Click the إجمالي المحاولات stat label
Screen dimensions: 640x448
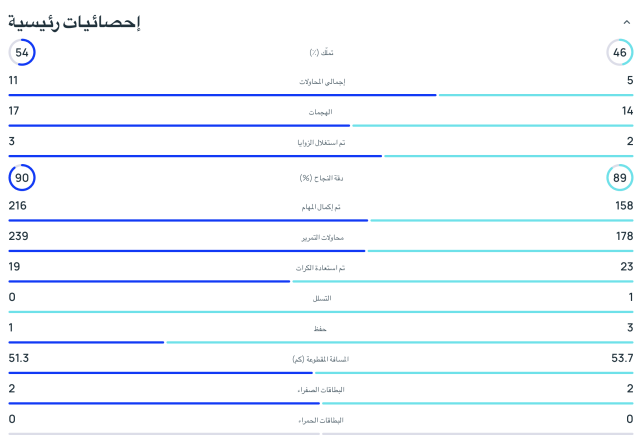pos(321,81)
